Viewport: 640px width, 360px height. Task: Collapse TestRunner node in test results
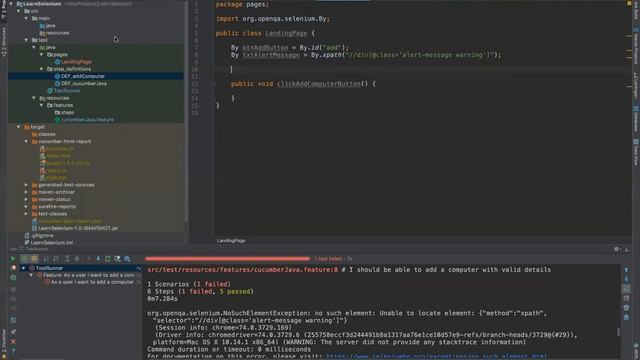point(24,268)
